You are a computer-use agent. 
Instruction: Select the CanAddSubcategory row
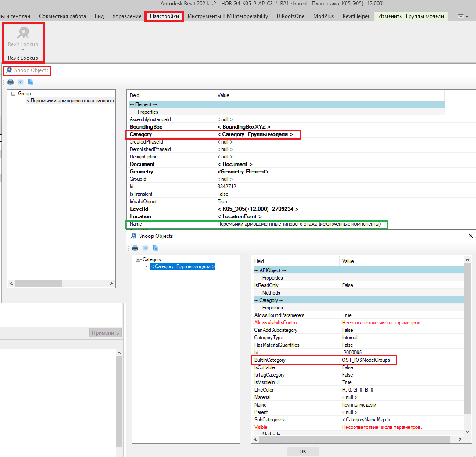tap(358, 330)
